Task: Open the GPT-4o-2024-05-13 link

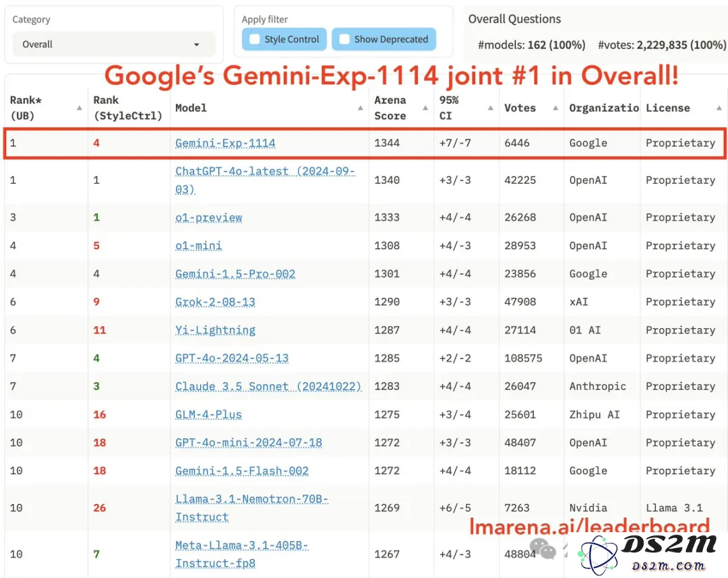Action: tap(232, 358)
